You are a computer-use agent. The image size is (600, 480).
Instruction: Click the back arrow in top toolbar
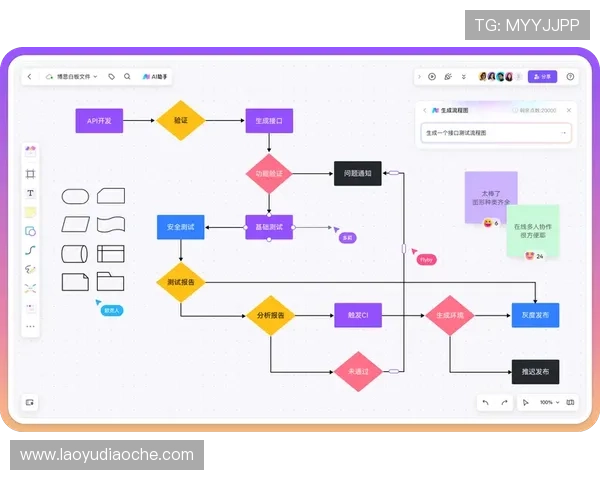pos(29,76)
